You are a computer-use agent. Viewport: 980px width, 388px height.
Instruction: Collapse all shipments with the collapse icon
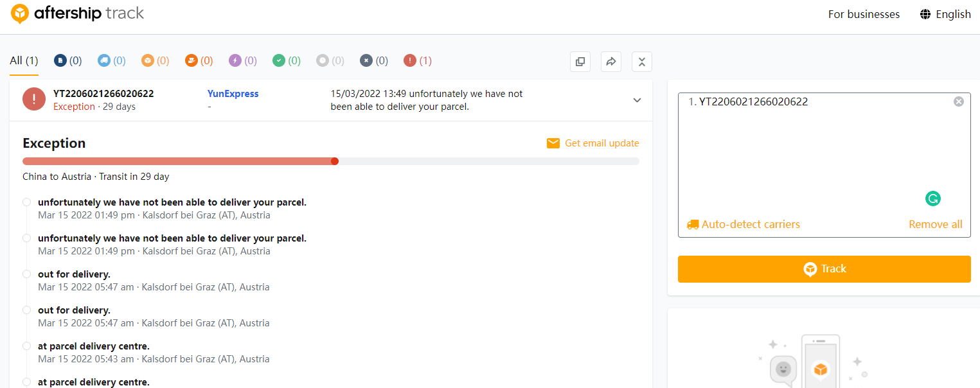[642, 62]
